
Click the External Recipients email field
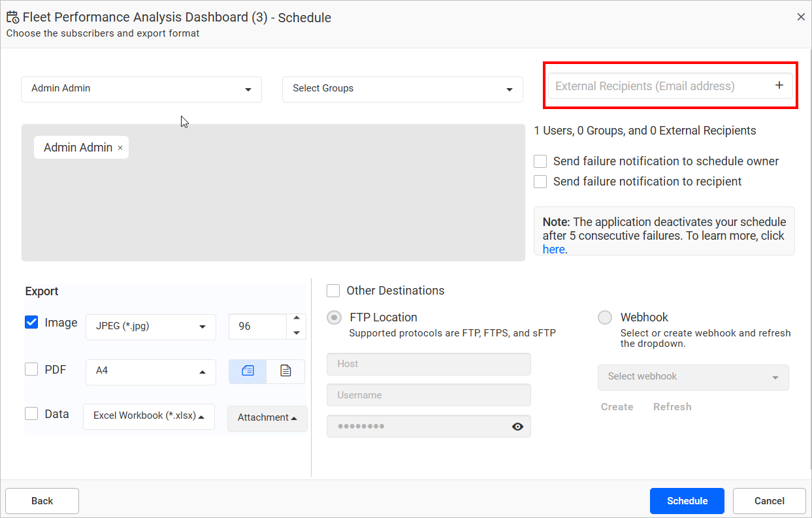pos(657,86)
